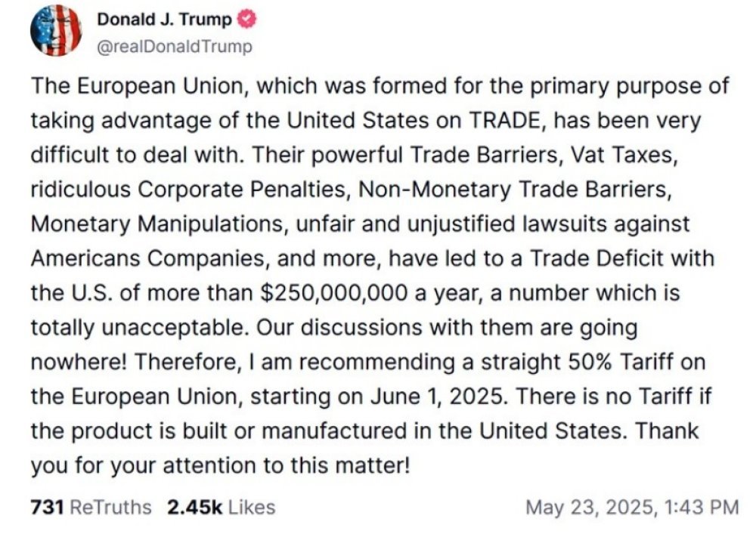Click the Monetary Manipulations phrase
Viewport: 756px width, 534px height.
tap(159, 224)
